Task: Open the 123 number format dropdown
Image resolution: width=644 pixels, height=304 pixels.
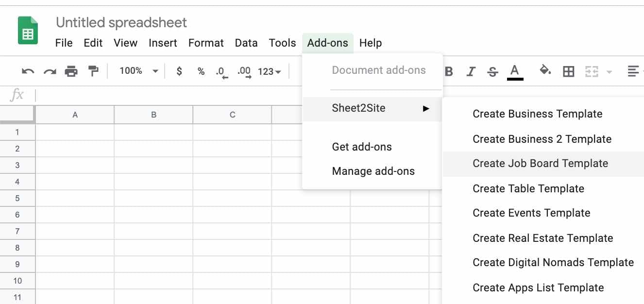Action: click(270, 71)
